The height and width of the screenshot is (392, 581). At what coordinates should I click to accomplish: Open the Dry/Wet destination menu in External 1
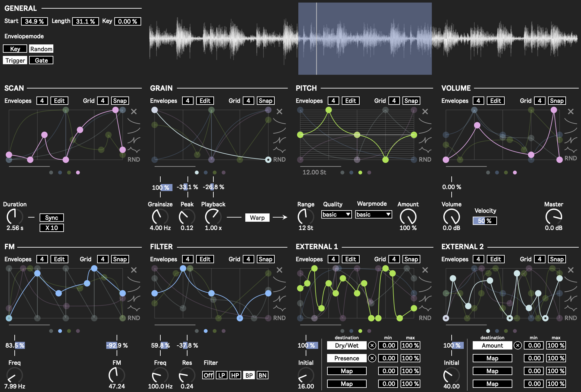(x=347, y=345)
